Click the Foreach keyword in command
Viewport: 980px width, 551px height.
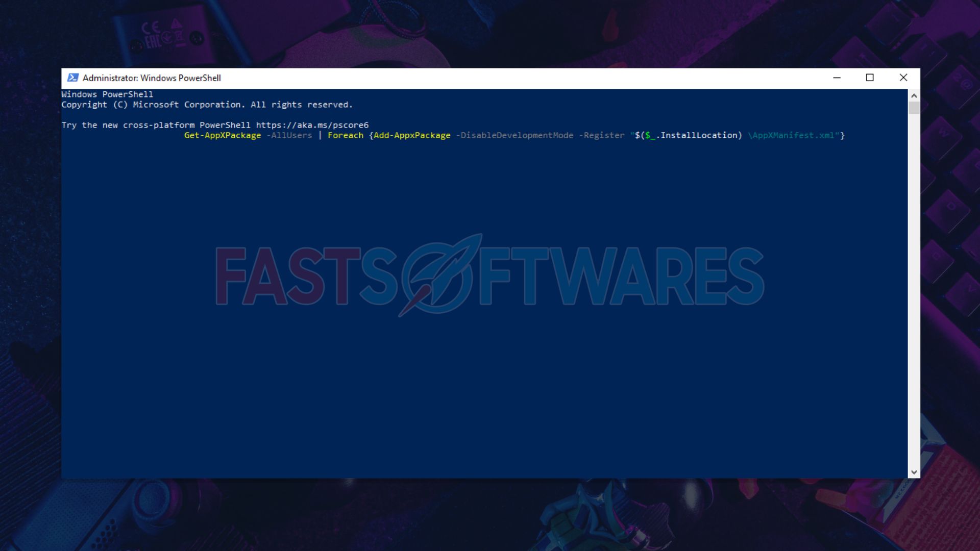click(x=346, y=135)
